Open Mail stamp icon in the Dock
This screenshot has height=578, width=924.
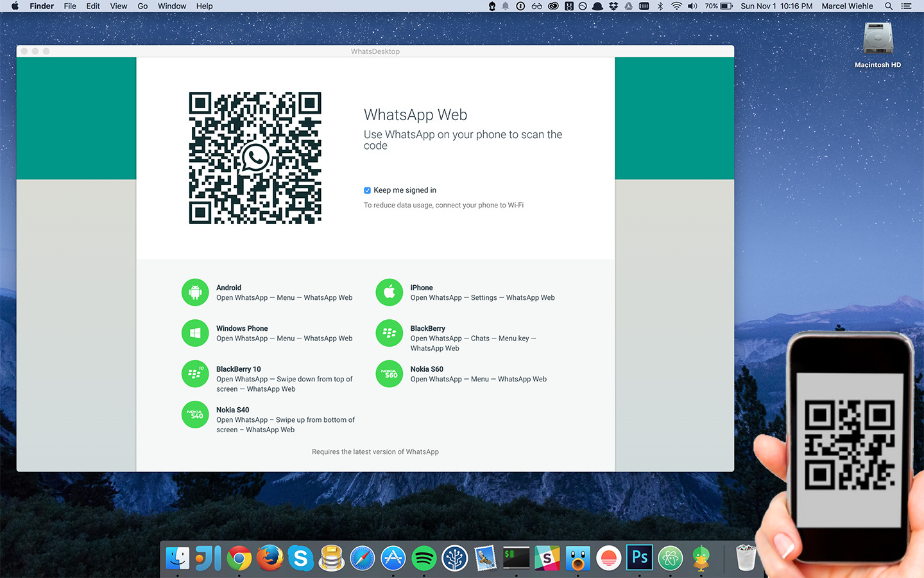[x=486, y=558]
